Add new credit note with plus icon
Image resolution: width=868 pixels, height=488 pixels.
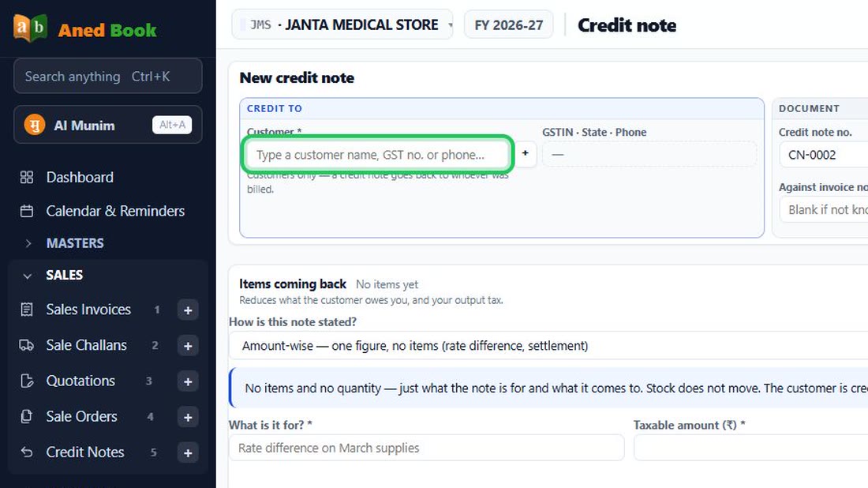pos(188,453)
